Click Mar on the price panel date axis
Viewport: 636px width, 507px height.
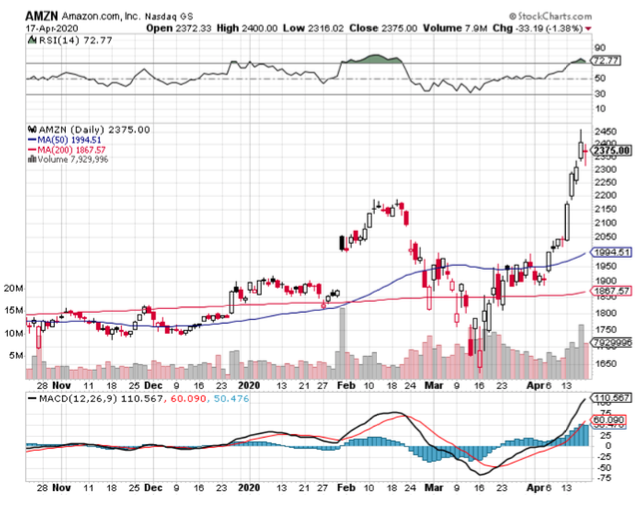click(434, 385)
